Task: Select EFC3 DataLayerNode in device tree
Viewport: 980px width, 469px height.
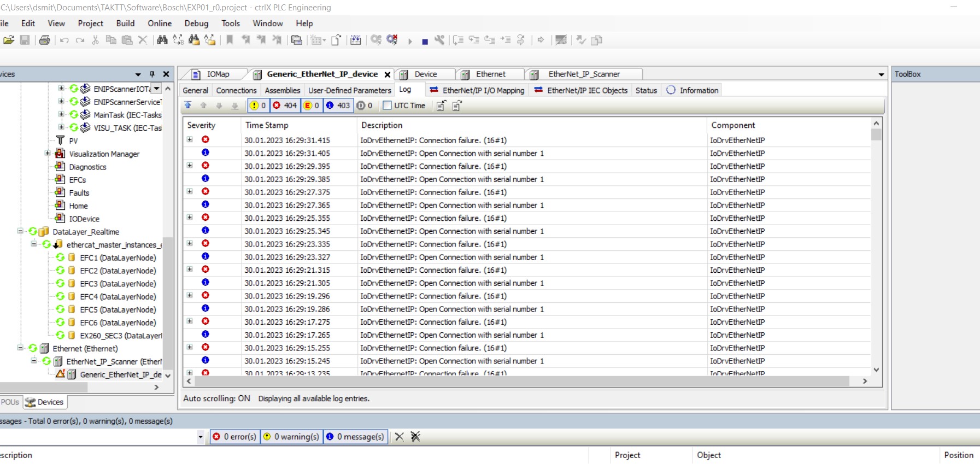Action: (x=118, y=284)
